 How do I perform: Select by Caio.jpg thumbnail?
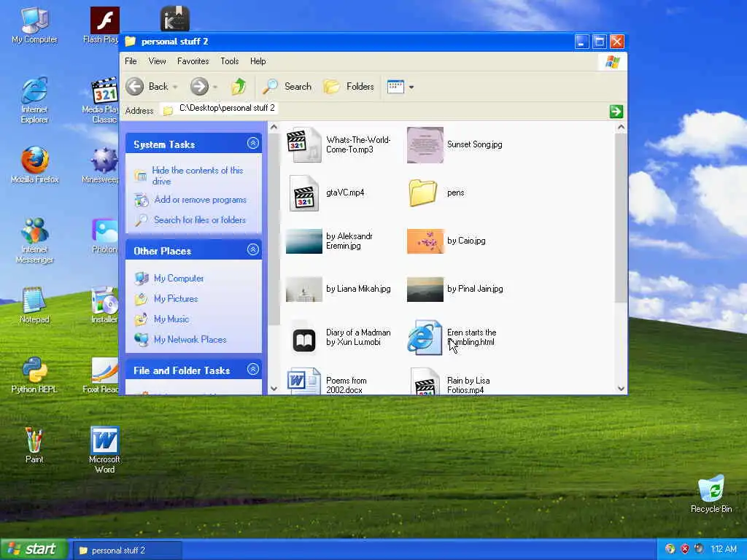[425, 241]
